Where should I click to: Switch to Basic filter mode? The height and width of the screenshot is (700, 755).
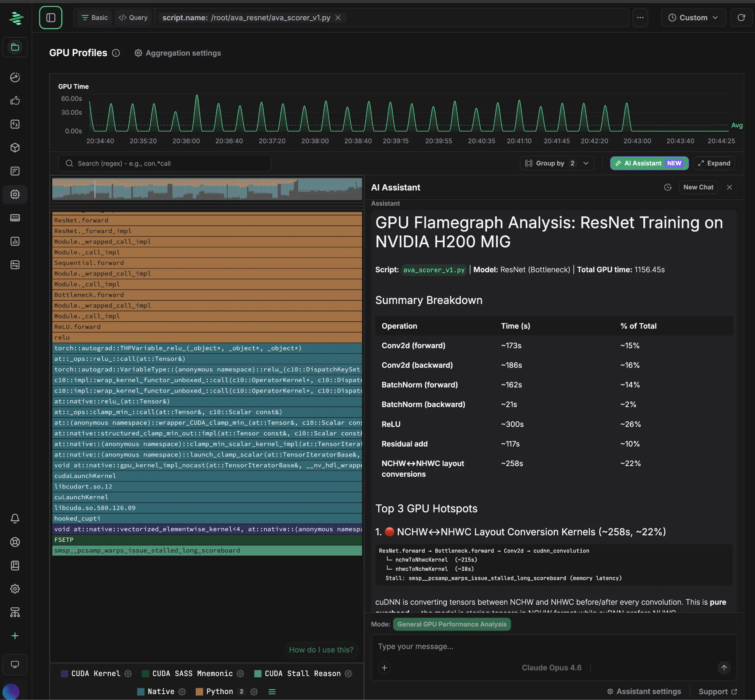click(x=95, y=17)
